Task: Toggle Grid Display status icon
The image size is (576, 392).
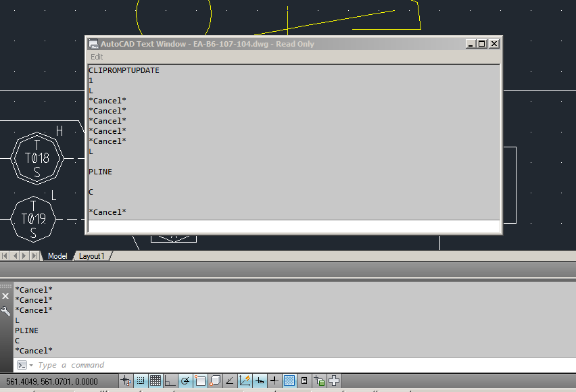Action: coord(155,381)
